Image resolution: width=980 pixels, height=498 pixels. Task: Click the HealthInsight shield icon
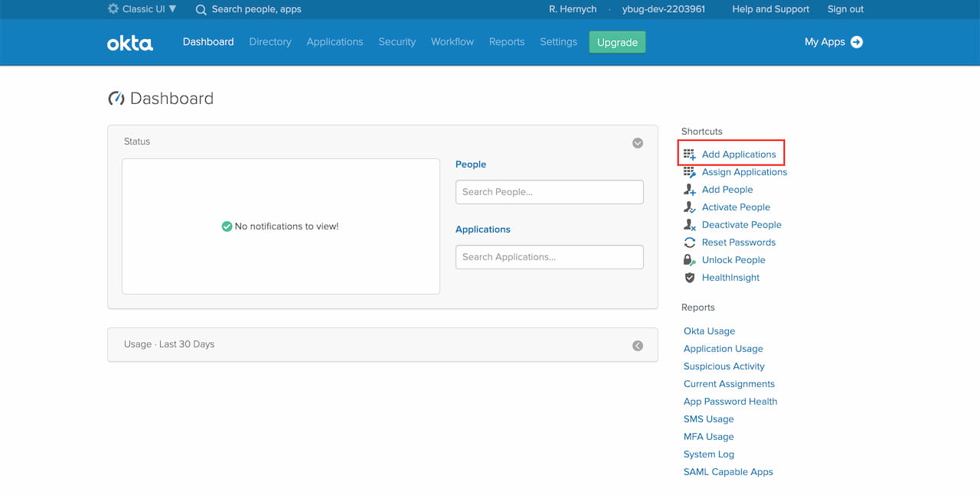tap(690, 278)
